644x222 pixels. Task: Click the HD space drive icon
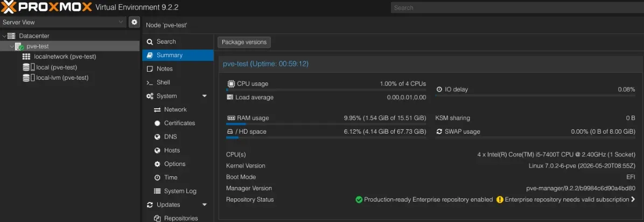point(230,131)
